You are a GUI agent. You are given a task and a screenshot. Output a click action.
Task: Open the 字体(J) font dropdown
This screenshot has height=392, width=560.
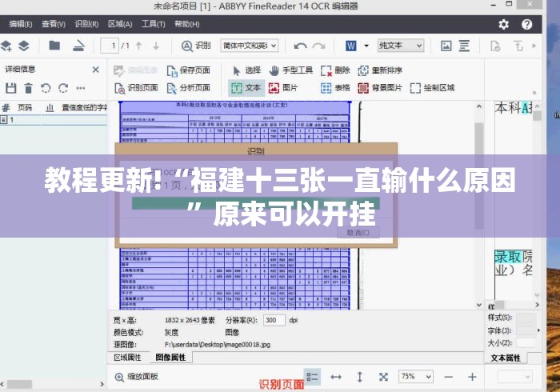(x=526, y=330)
